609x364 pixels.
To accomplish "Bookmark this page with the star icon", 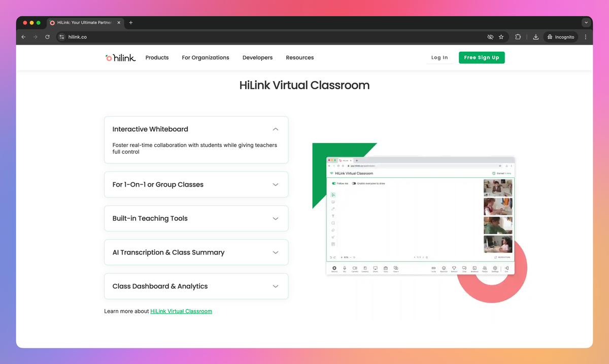I will 501,37.
